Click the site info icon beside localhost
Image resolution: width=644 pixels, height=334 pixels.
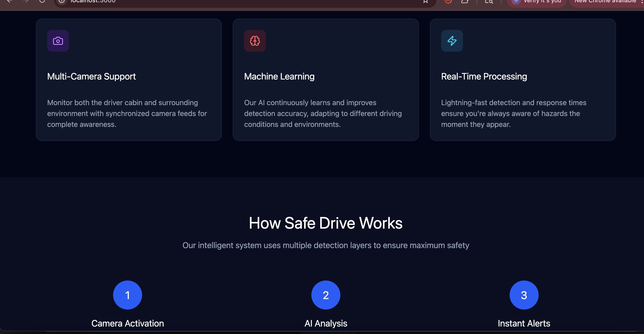point(61,2)
